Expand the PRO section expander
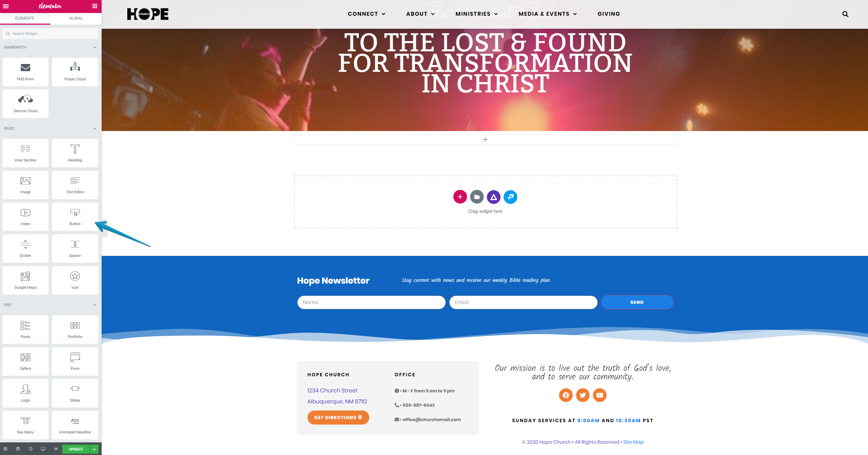This screenshot has width=868, height=455. coord(95,305)
